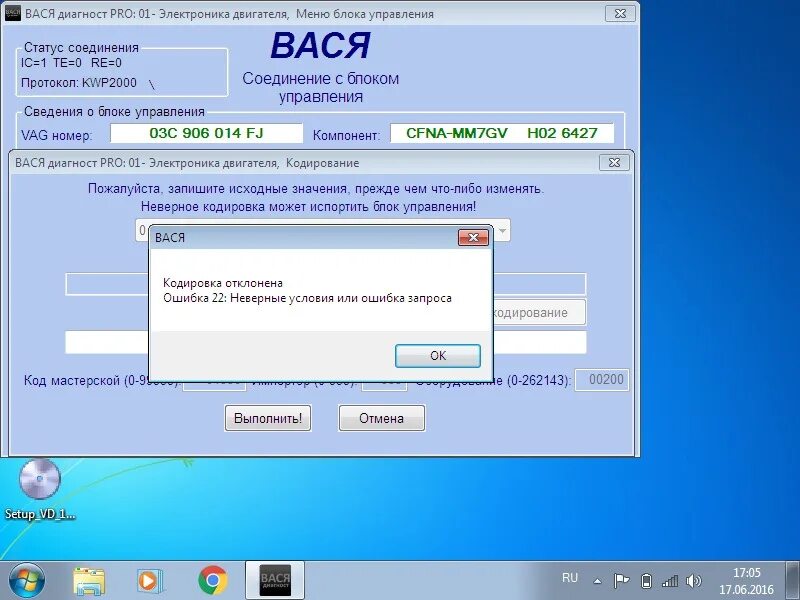800x600 pixels.
Task: Click the Выполнить! button
Action: point(268,418)
